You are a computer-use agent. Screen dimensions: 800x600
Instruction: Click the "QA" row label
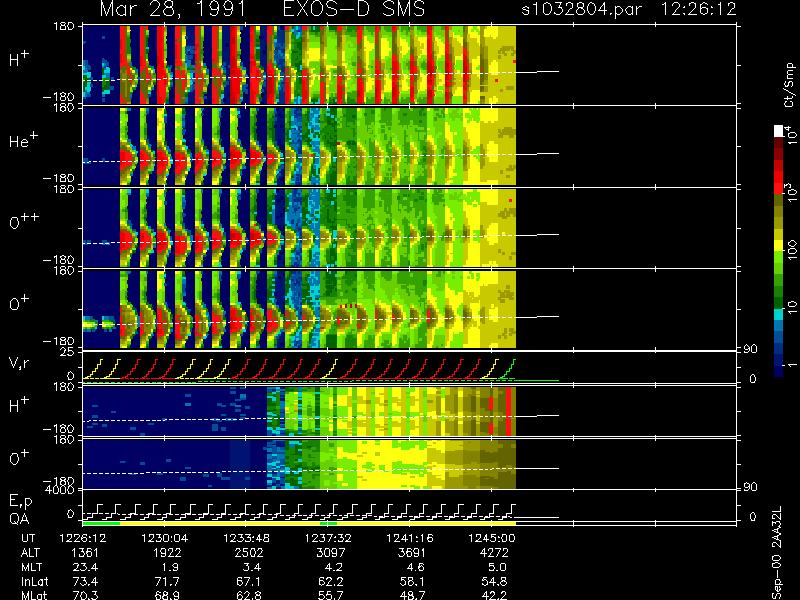click(x=19, y=518)
